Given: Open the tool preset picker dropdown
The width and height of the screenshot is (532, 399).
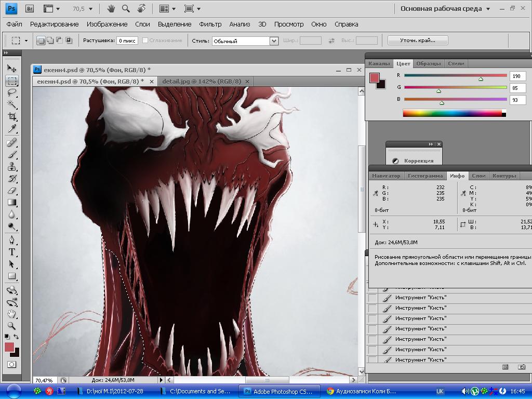Looking at the screenshot, I should pos(26,41).
